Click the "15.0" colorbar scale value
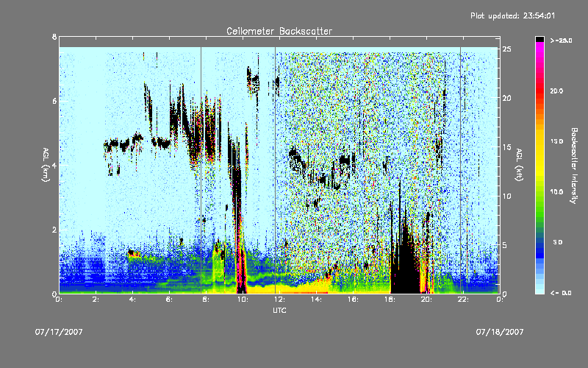The image size is (588, 368). [x=556, y=141]
